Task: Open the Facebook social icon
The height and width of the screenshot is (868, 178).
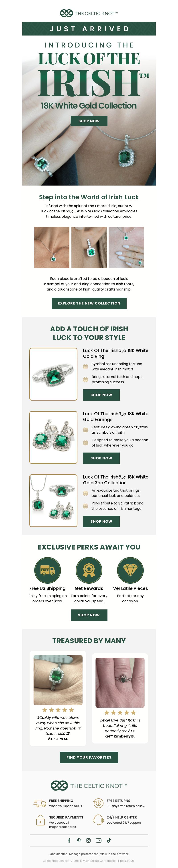Action: [69, 840]
